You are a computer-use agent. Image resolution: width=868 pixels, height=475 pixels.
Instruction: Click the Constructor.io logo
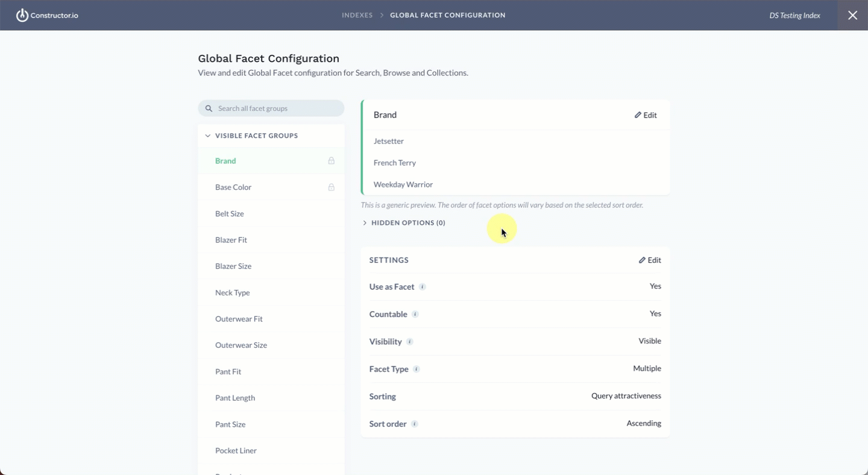coord(47,15)
